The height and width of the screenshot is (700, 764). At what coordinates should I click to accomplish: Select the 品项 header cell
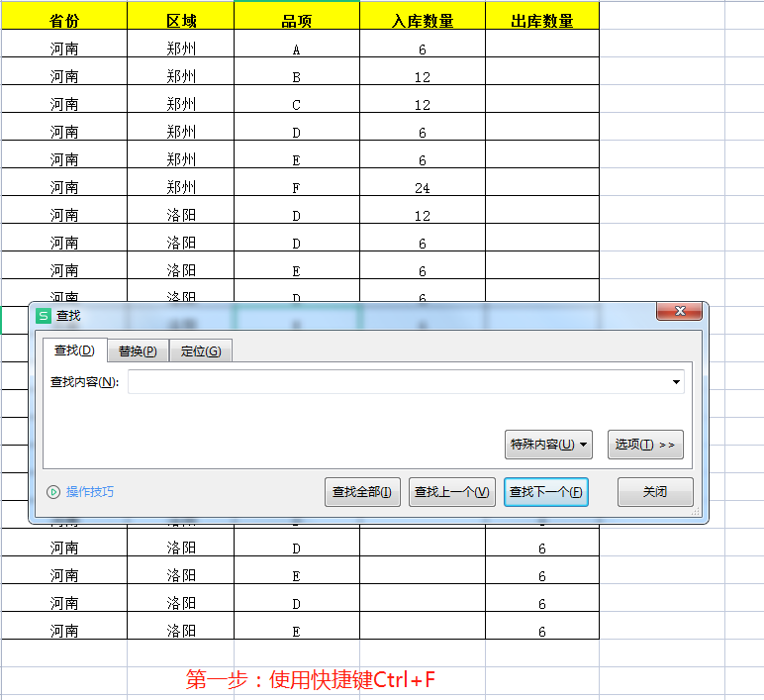point(297,16)
